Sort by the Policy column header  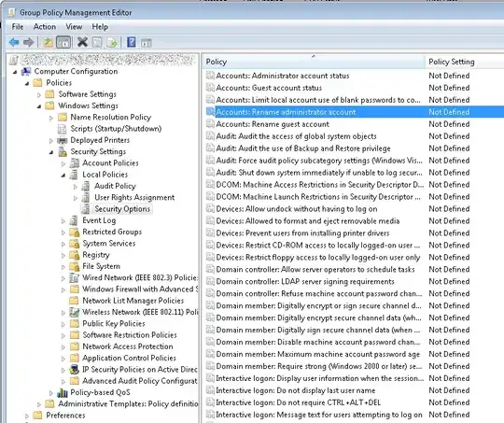314,62
